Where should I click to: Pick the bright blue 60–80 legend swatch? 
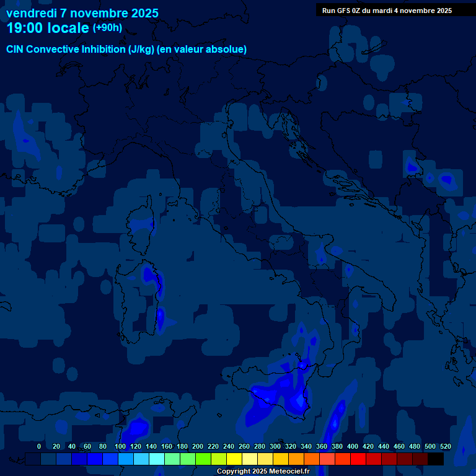coord(95,459)
